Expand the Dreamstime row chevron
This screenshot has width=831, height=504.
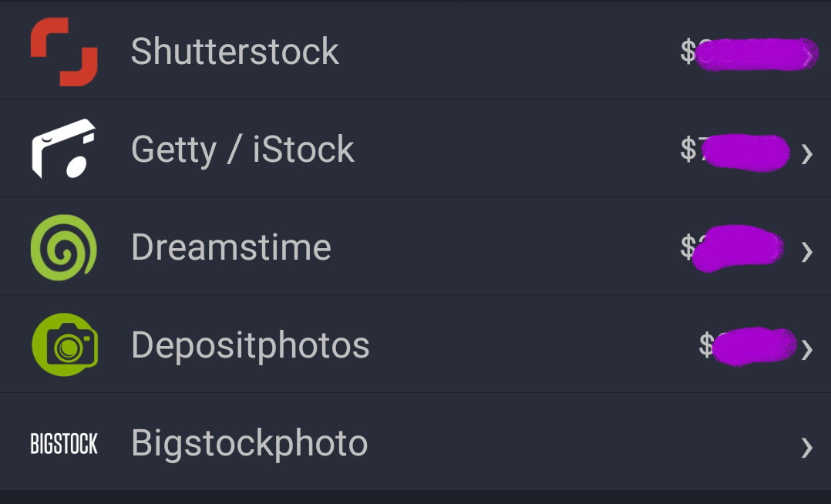pos(806,251)
